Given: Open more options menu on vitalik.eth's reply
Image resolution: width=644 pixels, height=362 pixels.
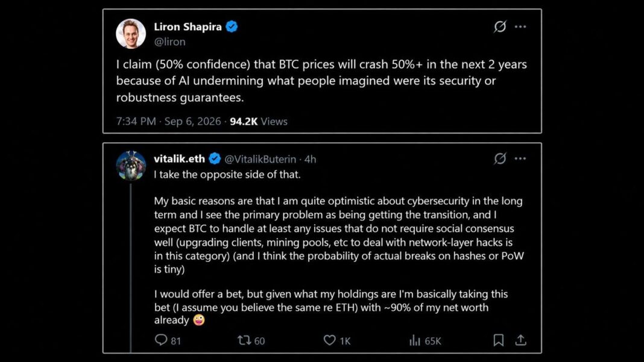Looking at the screenshot, I should pos(520,158).
